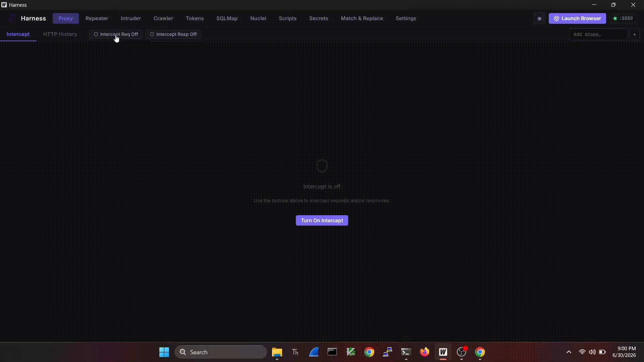The image size is (644, 362).
Task: Toggle Intercept Resp Off
Action: pos(173,34)
